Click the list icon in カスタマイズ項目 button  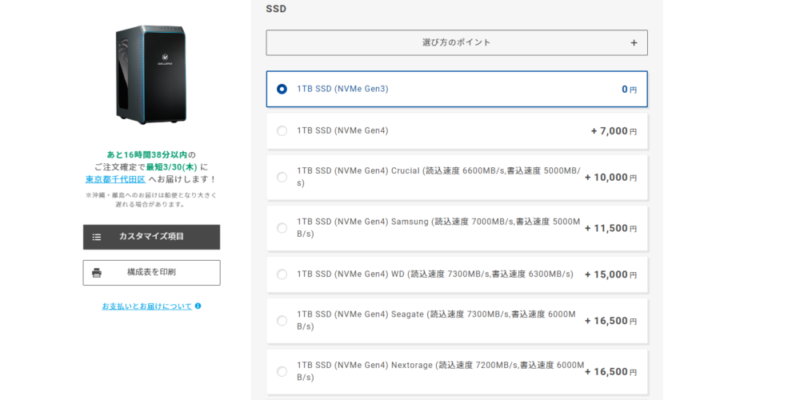click(97, 237)
